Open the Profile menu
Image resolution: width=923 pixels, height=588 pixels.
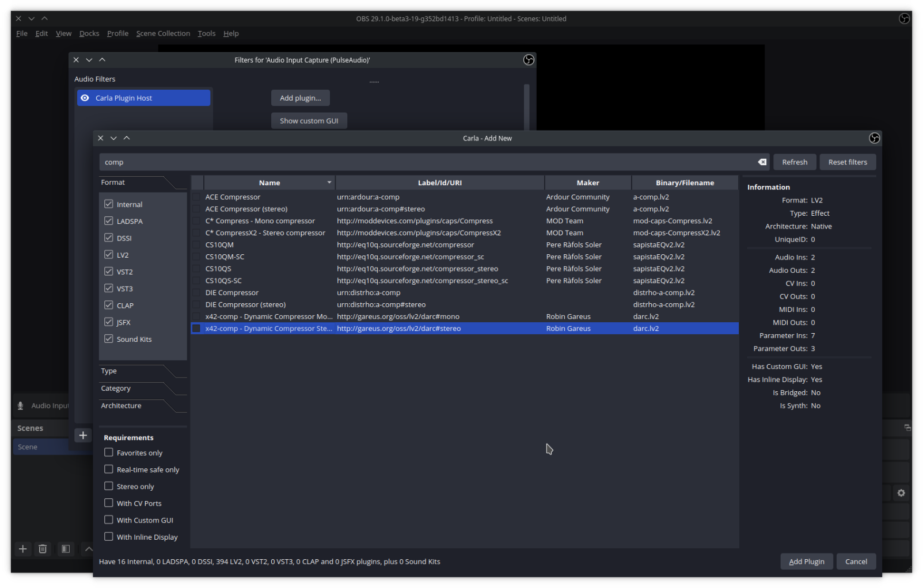[x=117, y=33]
